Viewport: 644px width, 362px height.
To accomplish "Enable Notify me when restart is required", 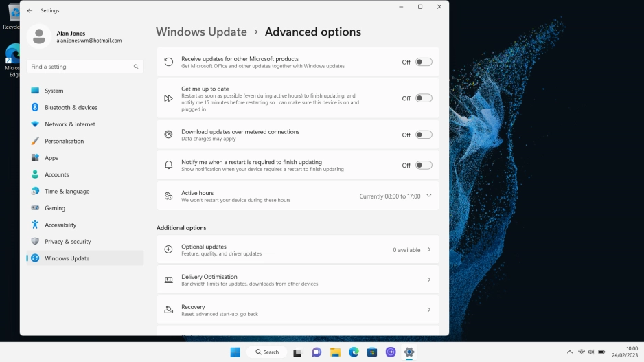I will tap(424, 165).
